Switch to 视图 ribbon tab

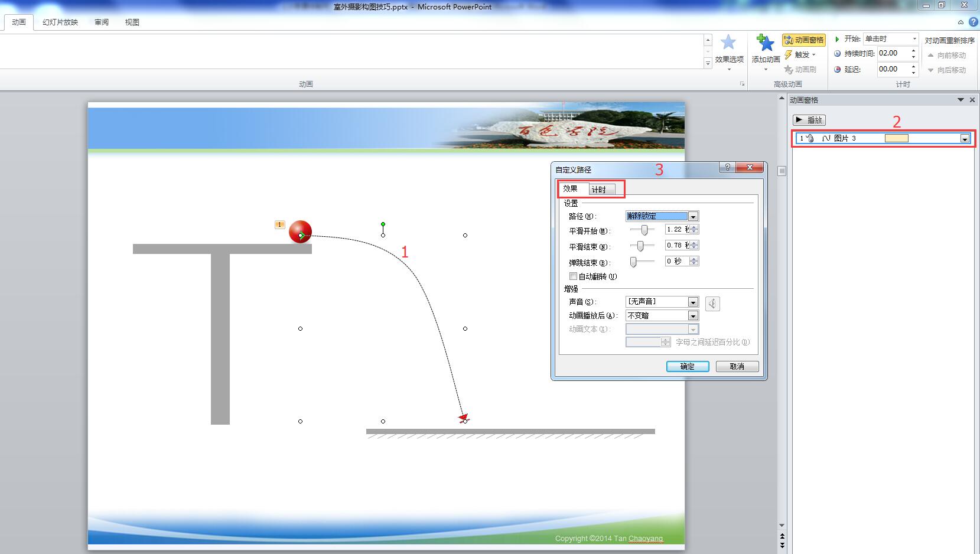(x=132, y=22)
